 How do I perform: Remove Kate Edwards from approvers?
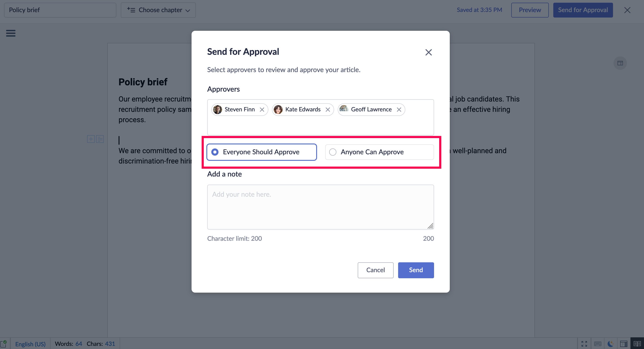327,110
